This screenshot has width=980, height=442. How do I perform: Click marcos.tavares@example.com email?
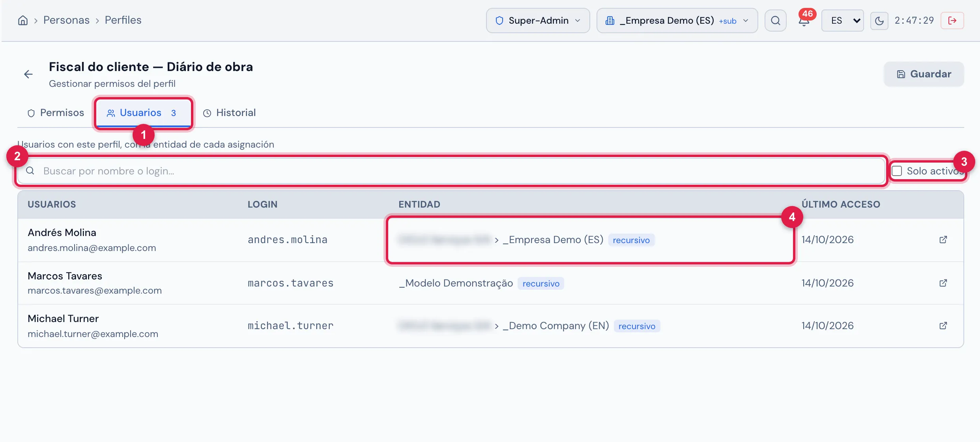pos(95,290)
